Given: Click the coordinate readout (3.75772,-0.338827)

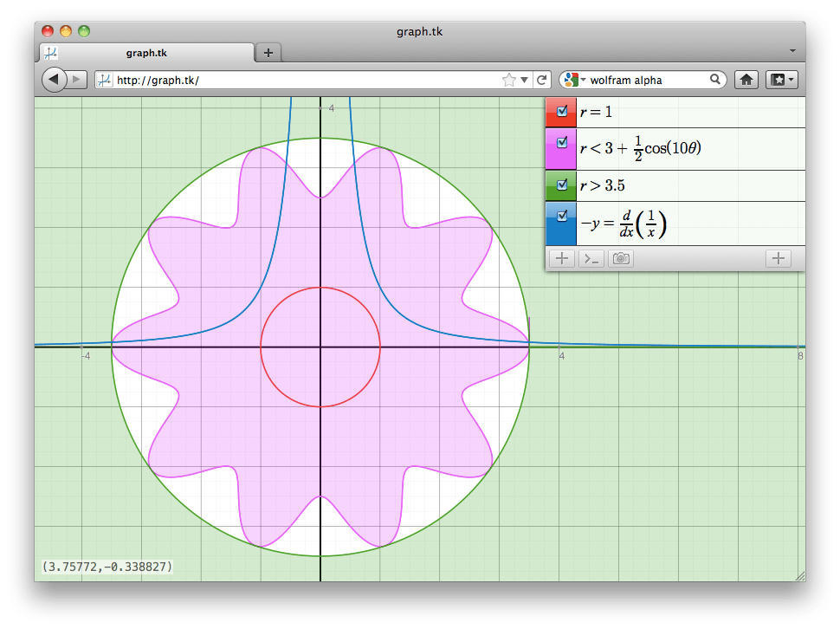Looking at the screenshot, I should pos(107,567).
